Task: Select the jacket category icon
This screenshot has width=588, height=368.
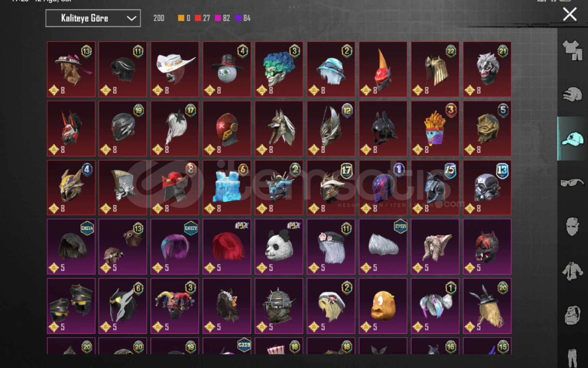Action: coord(572,271)
